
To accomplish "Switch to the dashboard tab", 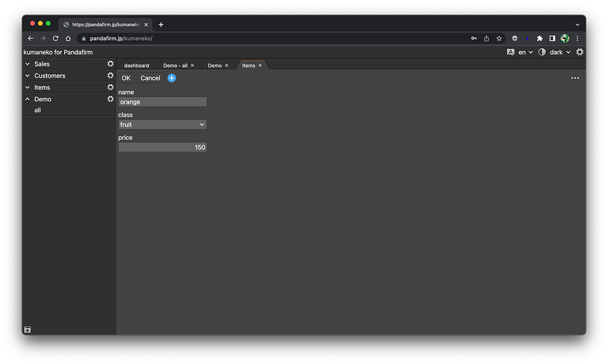I will (x=137, y=66).
